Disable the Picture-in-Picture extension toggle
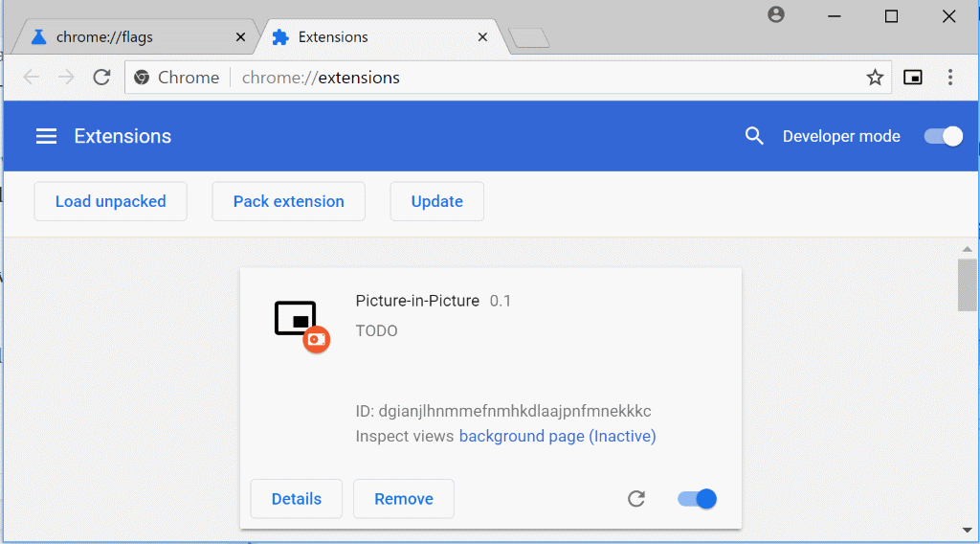Viewport: 980px width, 544px height. coord(697,499)
